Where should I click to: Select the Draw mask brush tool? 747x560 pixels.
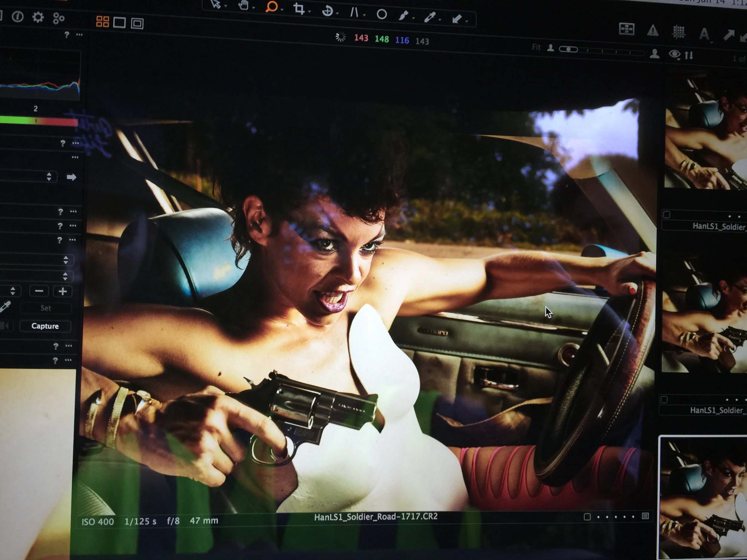pos(403,16)
